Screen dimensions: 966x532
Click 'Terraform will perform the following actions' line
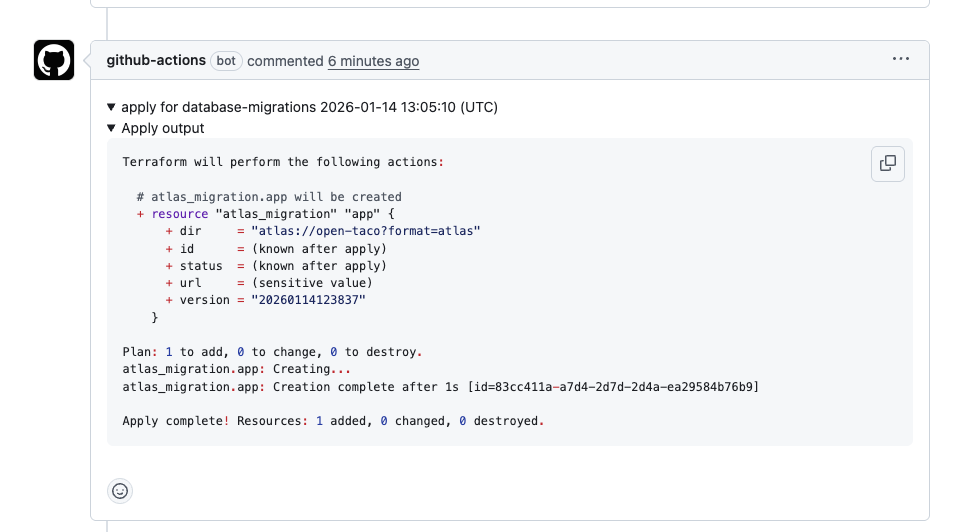(282, 162)
